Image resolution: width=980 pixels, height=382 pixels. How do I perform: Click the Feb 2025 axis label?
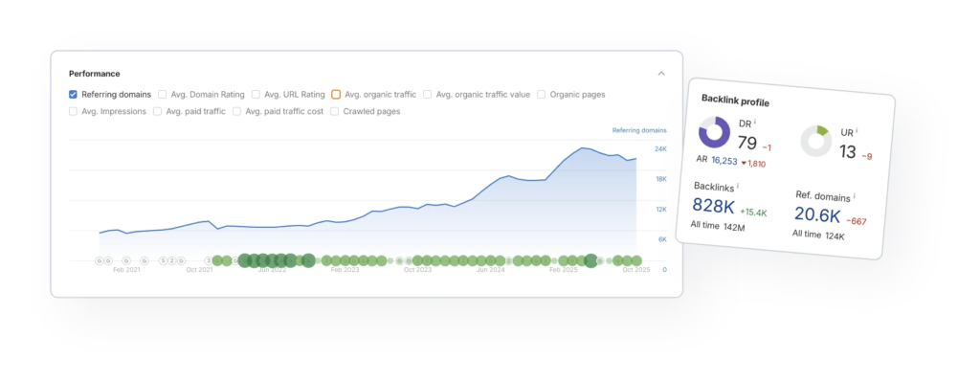(563, 270)
